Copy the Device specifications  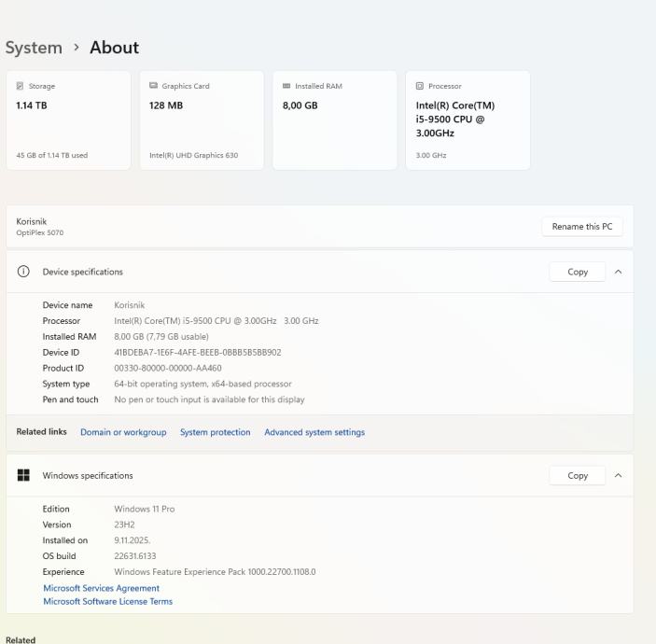pos(578,272)
